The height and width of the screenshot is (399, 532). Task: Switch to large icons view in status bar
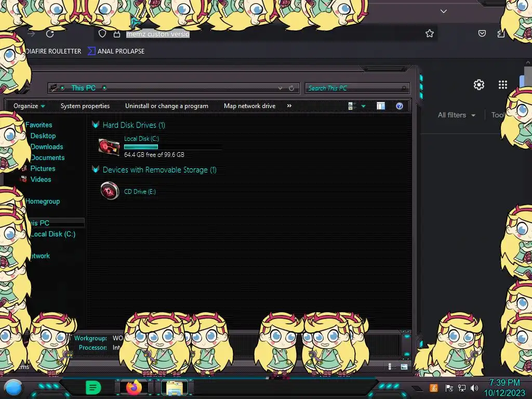tap(404, 366)
